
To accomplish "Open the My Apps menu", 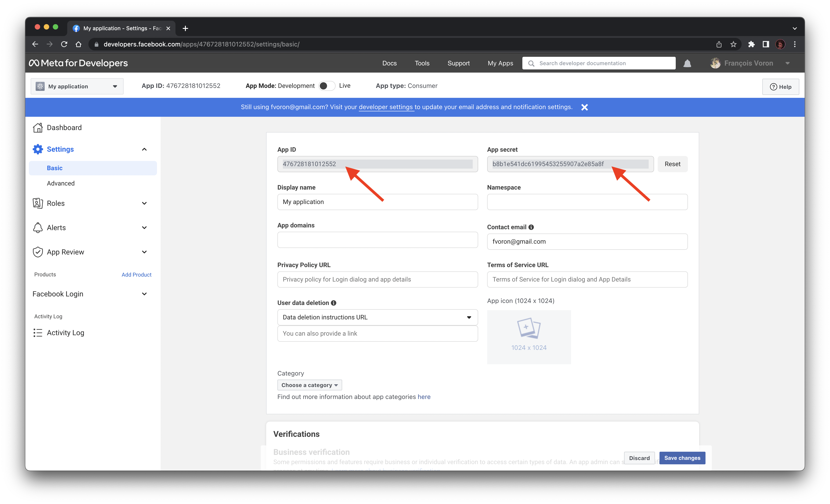I will pyautogui.click(x=500, y=63).
